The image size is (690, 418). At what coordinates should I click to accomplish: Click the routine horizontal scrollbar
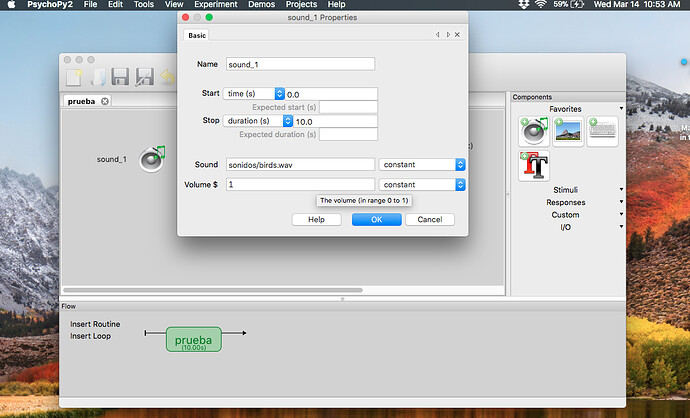[x=213, y=290]
